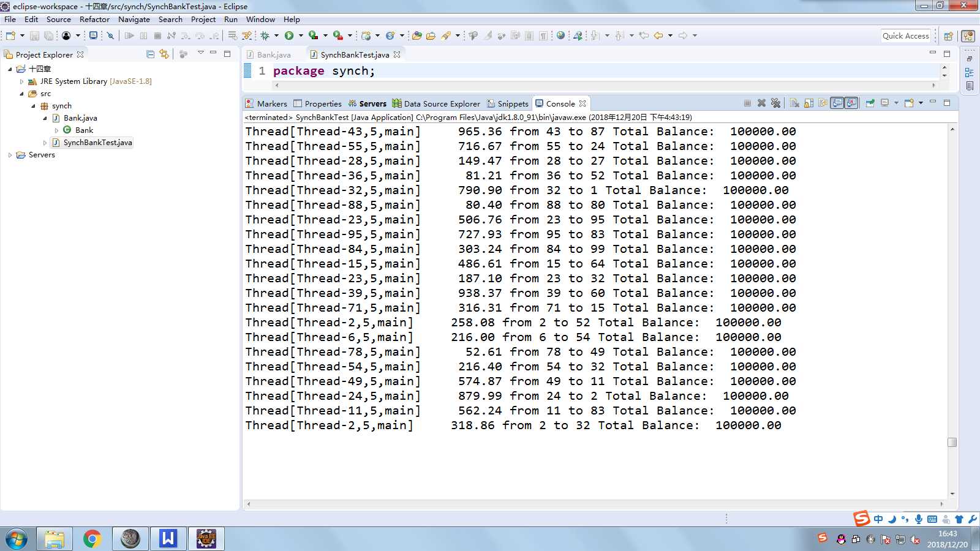
Task: Click Open Console new view icon
Action: click(x=909, y=103)
